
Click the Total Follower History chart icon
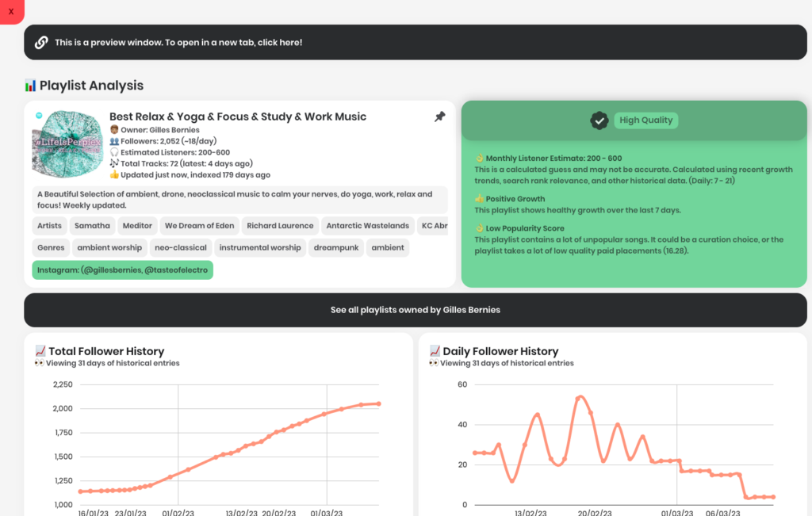(x=40, y=351)
